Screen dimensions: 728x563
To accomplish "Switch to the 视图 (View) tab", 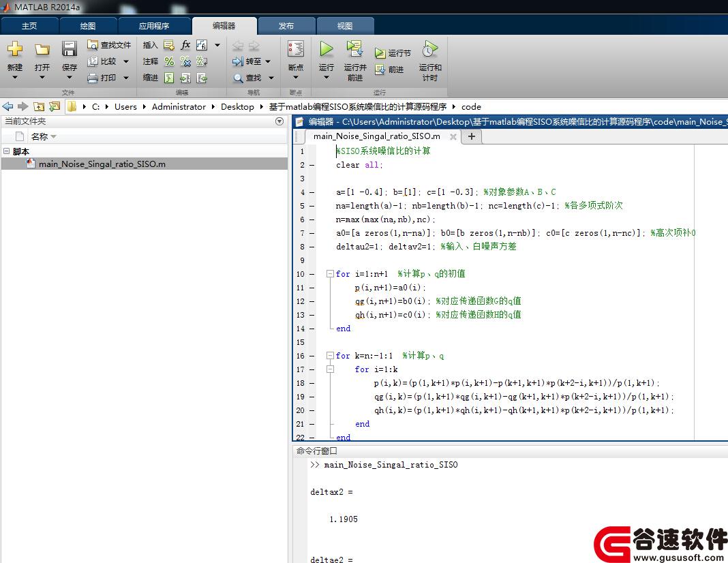I will tap(344, 26).
